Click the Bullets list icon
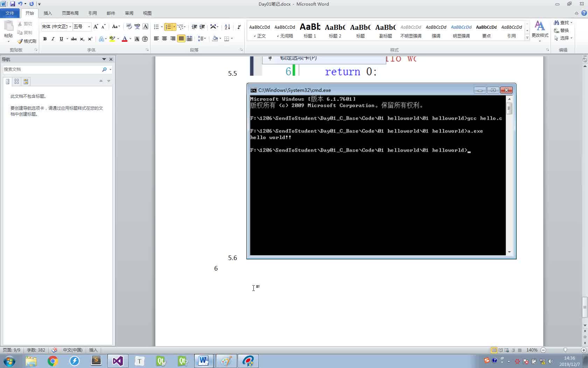The width and height of the screenshot is (588, 368). tap(156, 27)
